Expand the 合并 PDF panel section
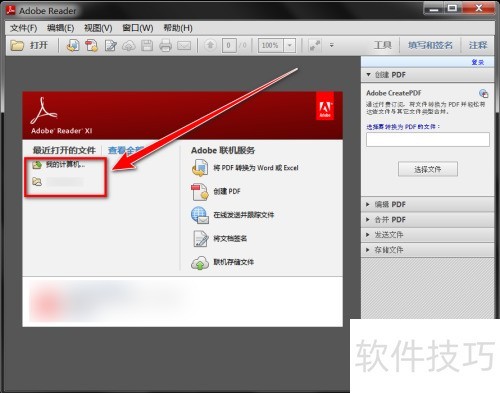The image size is (500, 393). pos(427,220)
